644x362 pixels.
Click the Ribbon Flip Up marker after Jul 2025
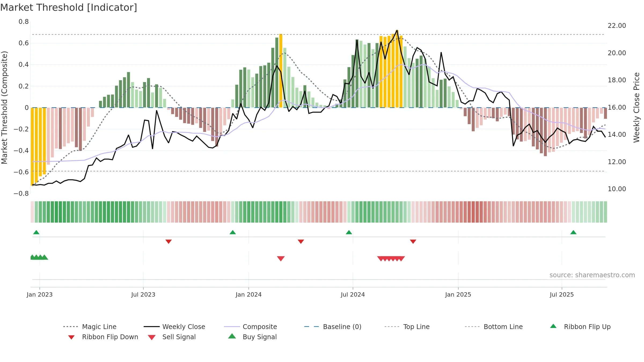573,232
